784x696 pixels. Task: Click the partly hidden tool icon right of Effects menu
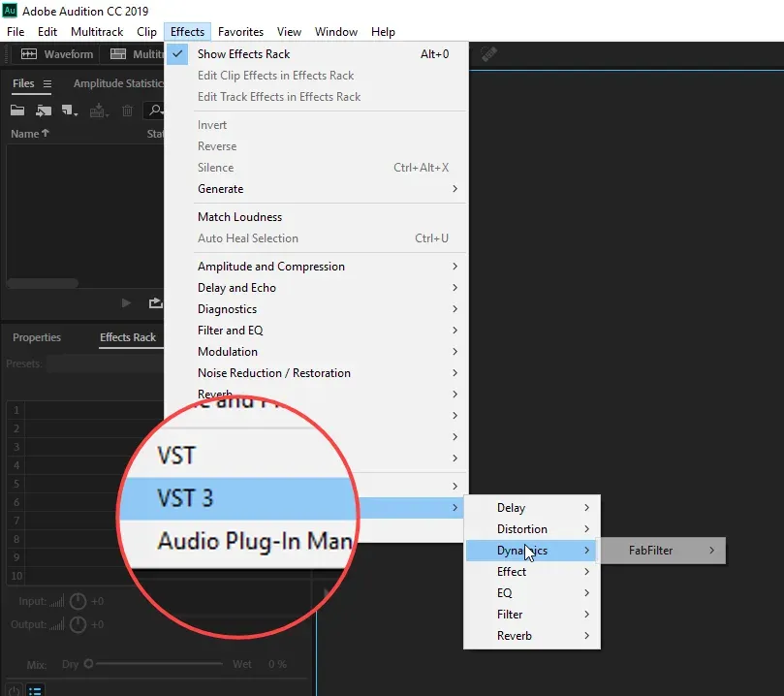(489, 54)
